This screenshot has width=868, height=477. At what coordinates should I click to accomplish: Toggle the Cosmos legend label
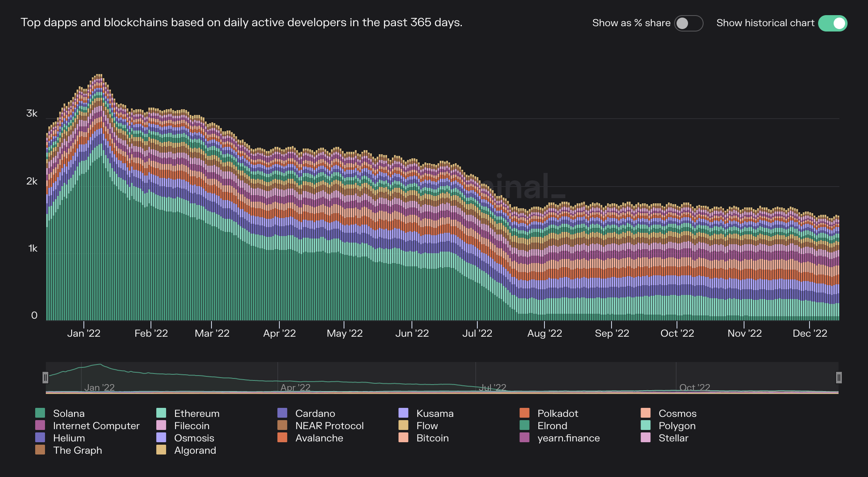click(x=677, y=414)
